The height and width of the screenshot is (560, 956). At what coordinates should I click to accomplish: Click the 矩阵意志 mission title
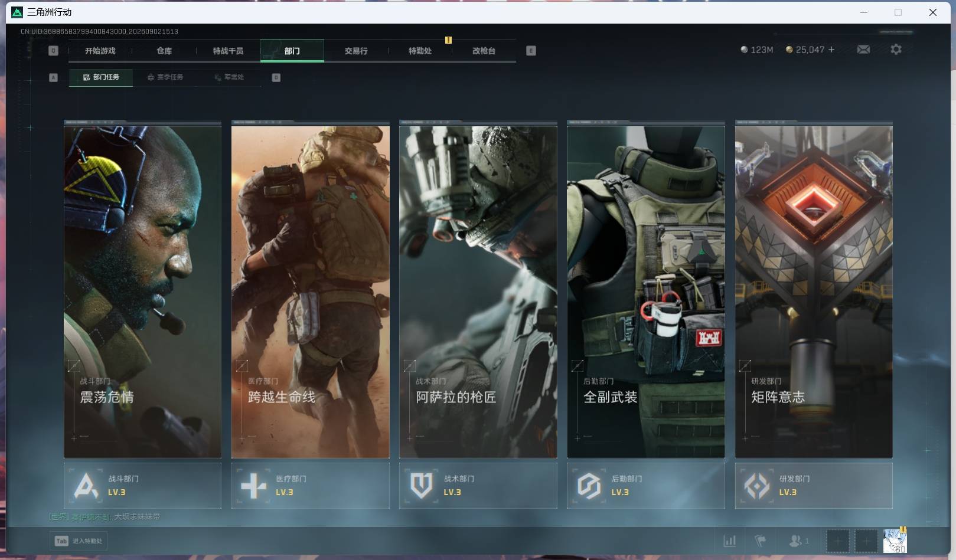pyautogui.click(x=778, y=397)
